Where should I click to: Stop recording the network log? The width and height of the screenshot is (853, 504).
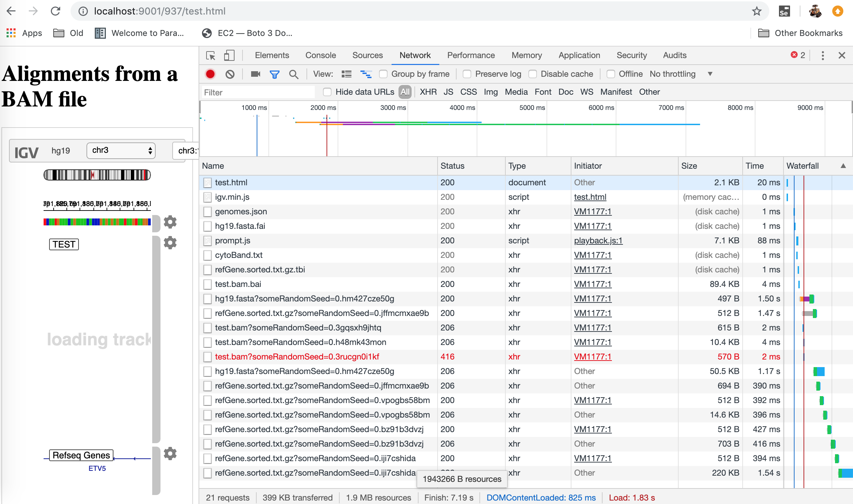[210, 74]
